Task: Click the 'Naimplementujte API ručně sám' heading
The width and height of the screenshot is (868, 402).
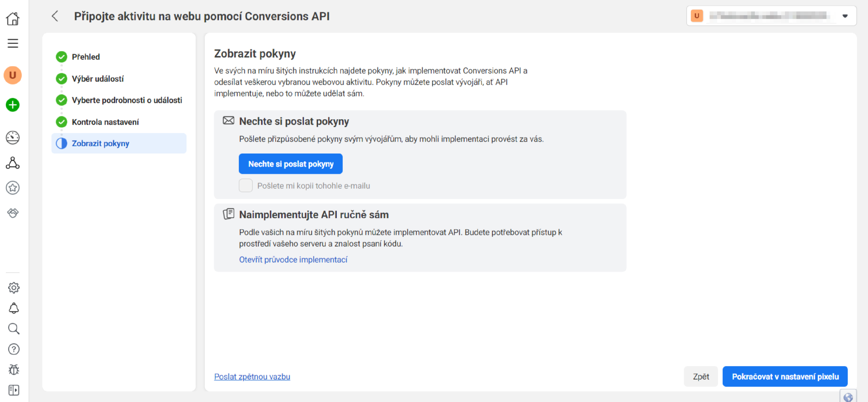Action: (x=314, y=215)
